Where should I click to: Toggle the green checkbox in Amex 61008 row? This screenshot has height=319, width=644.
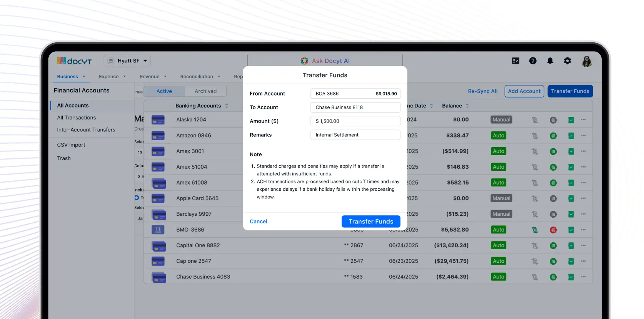tap(571, 183)
